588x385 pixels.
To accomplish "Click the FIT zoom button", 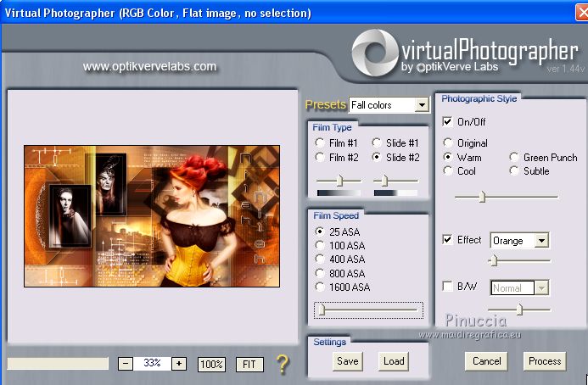I will [x=249, y=364].
